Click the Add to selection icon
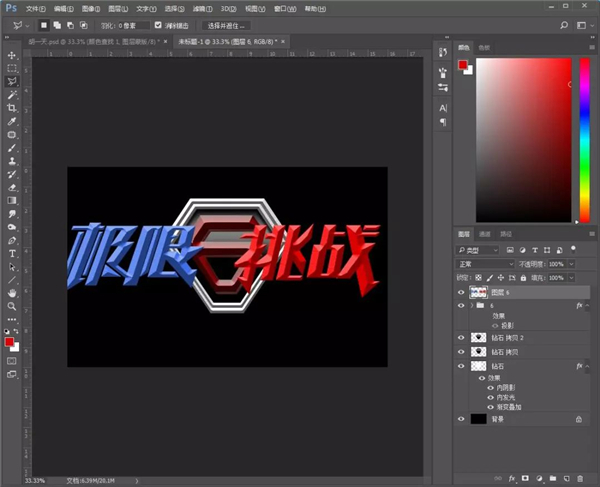 pos(57,25)
